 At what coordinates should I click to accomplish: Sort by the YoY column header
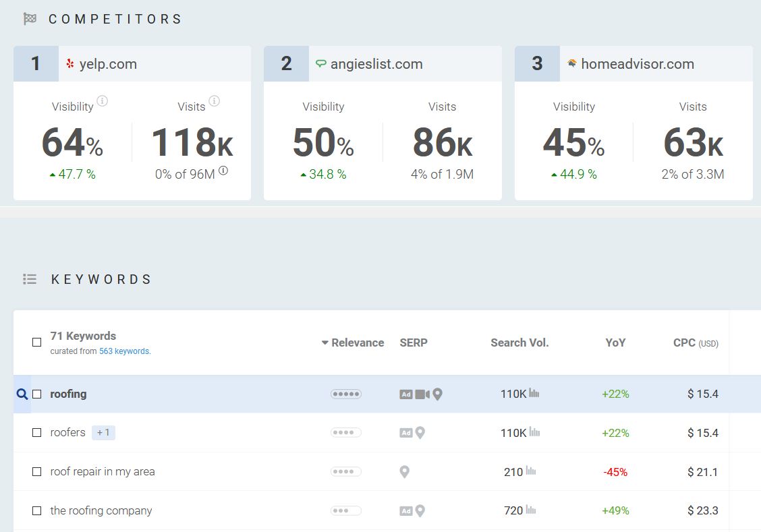[x=615, y=343]
